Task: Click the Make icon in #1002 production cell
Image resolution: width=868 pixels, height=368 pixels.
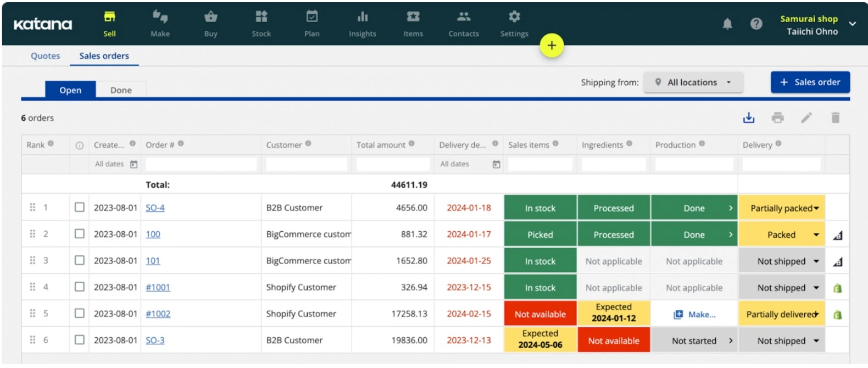Action: click(x=678, y=314)
